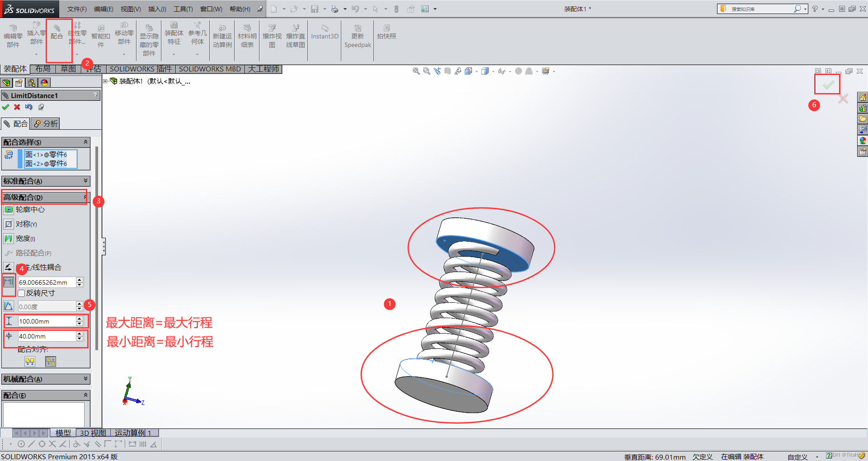Cancel the mate with the red X in the PropertyManager

click(x=17, y=107)
